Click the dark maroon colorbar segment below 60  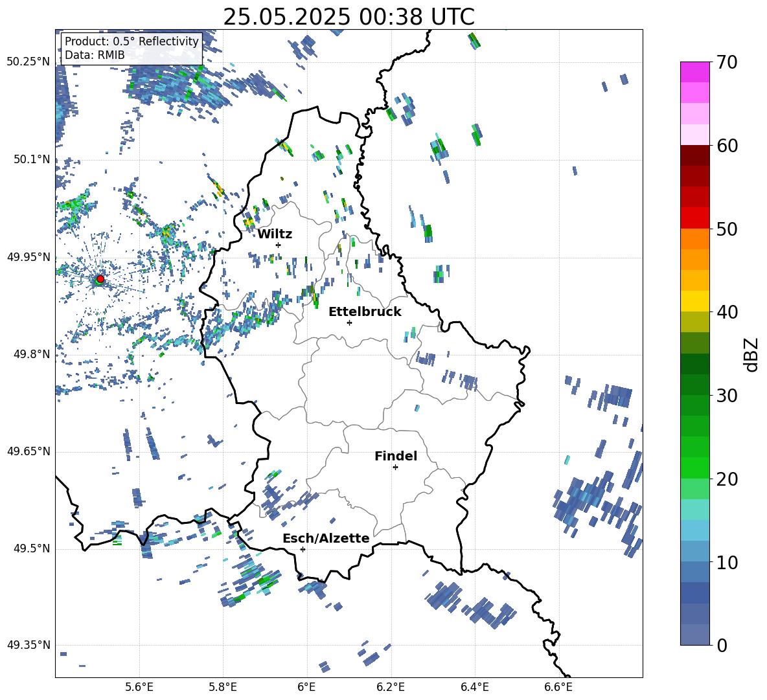(695, 155)
